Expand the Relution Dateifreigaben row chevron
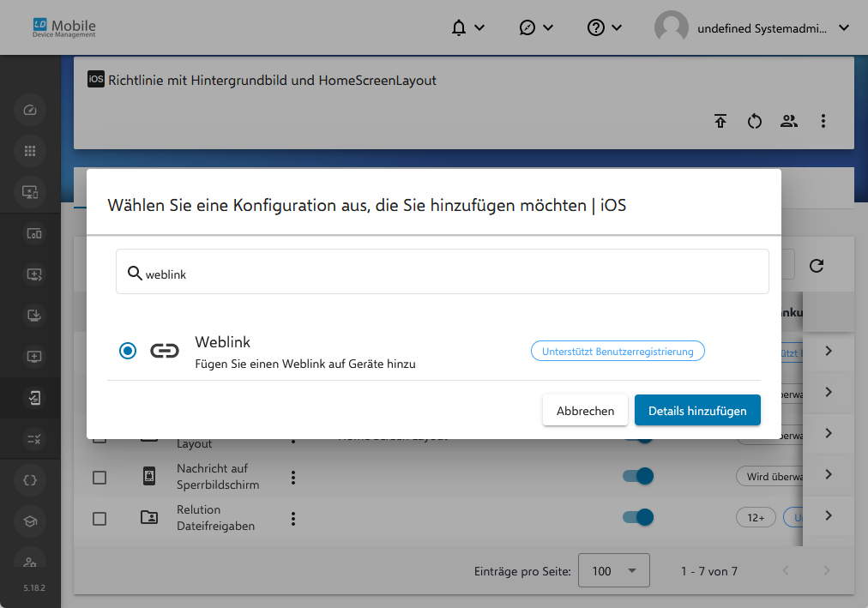Viewport: 868px width, 608px height. coord(829,515)
